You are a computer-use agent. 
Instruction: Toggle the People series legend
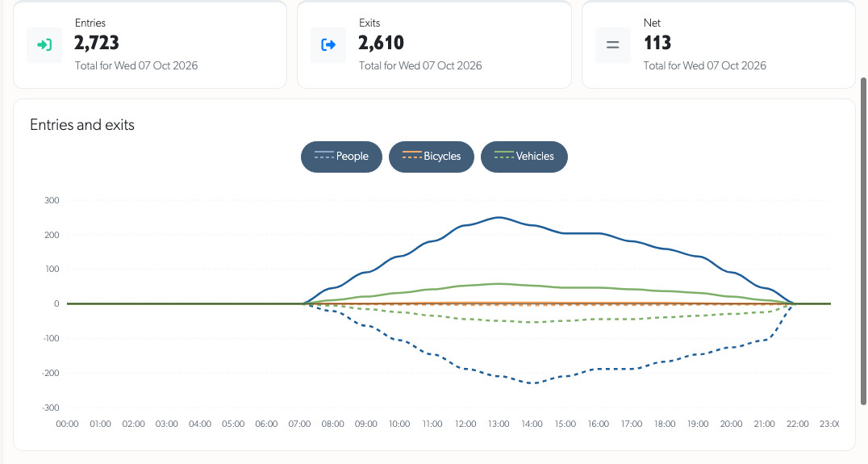[x=341, y=157]
